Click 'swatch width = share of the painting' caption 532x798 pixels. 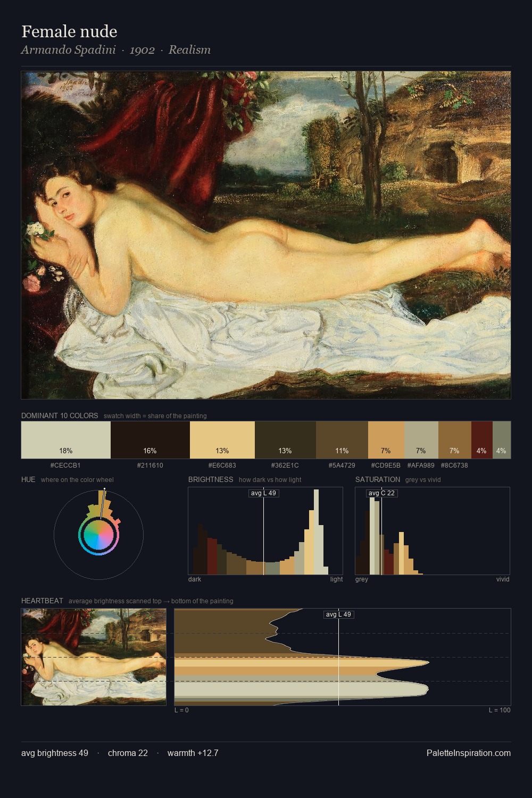pos(155,416)
